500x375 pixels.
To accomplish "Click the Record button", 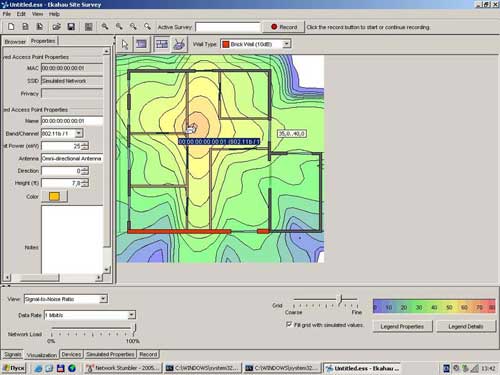I will click(284, 27).
